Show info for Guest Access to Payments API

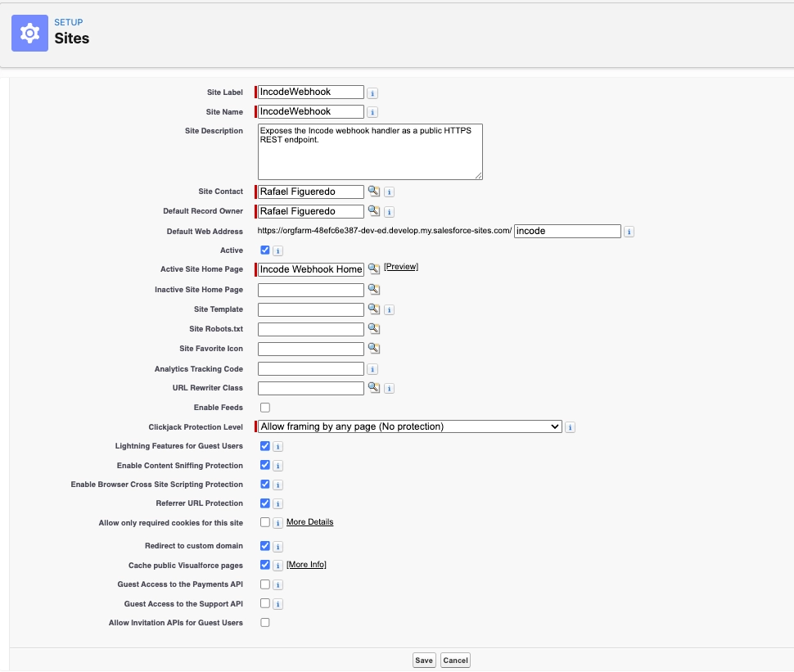tap(277, 585)
